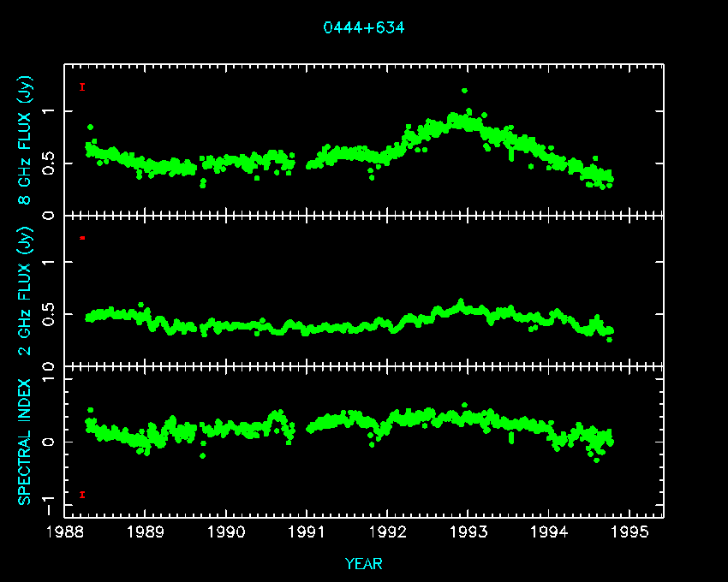
Task: Select the highest outlier point in 8 GHz plot
Action: click(464, 90)
